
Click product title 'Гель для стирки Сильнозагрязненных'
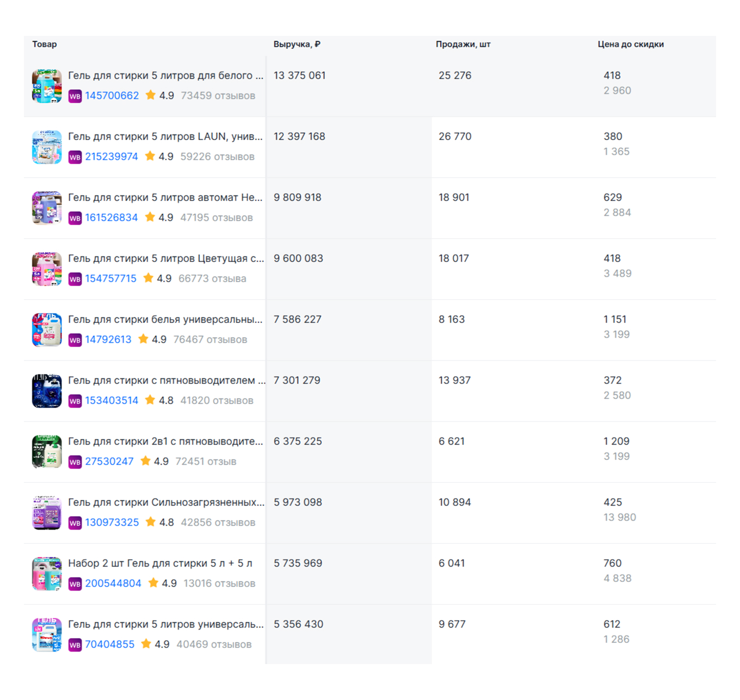pos(166,502)
